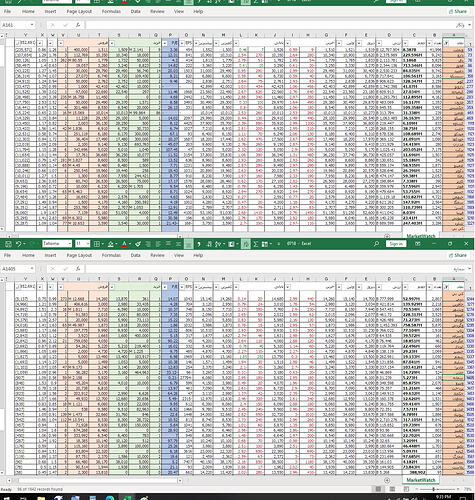
Task: Click zoom percentage in the status bar
Action: coord(468,489)
